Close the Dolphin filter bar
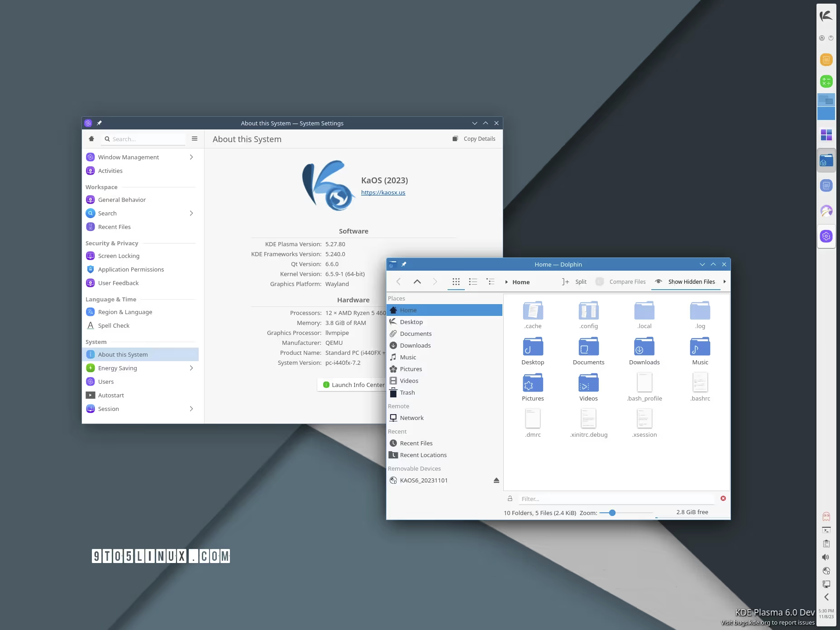Screen dimensions: 840x630 723,498
